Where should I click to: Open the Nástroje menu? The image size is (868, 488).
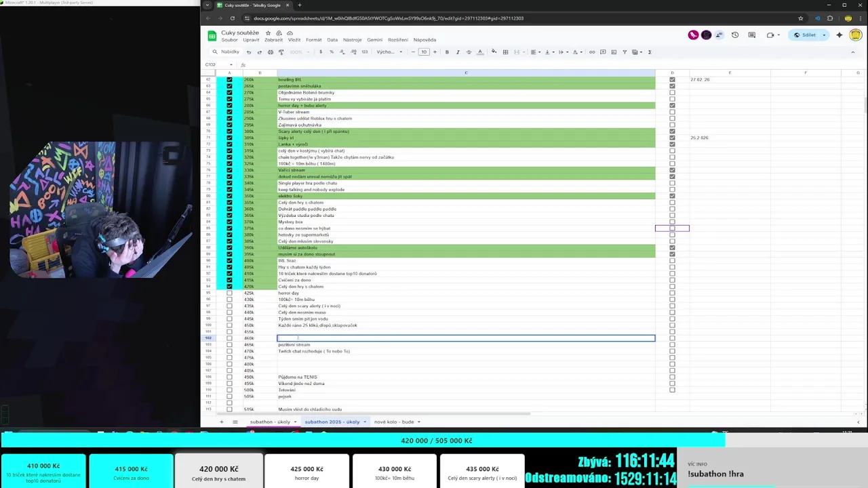[352, 40]
